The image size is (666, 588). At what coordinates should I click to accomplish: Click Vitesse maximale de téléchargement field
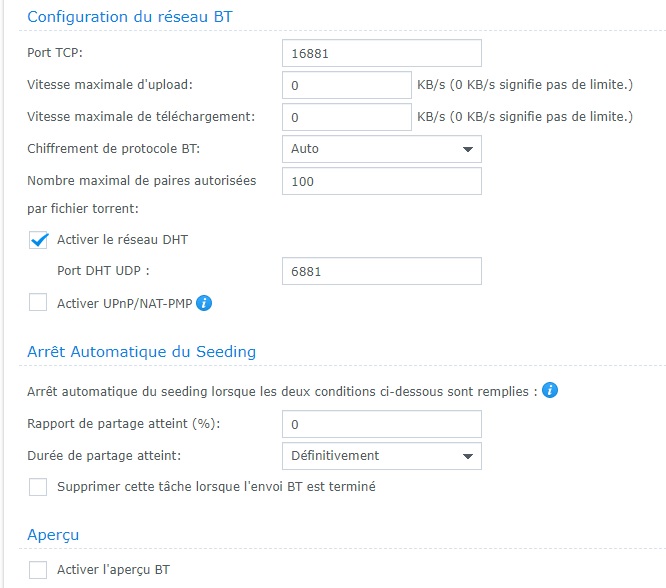coord(346,117)
